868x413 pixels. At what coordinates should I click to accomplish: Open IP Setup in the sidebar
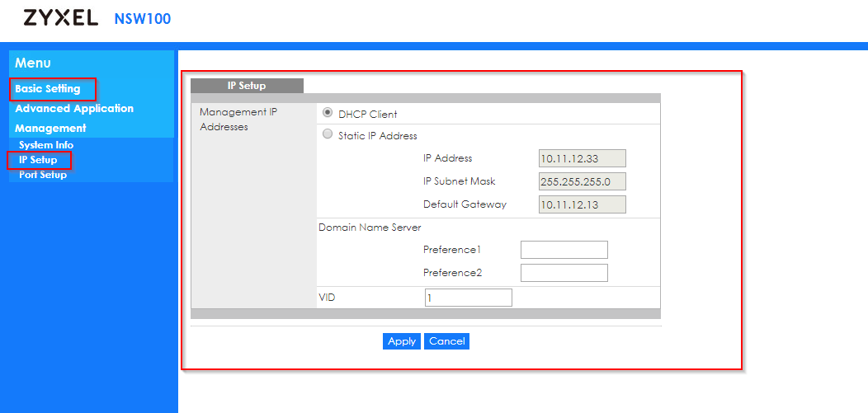[x=38, y=160]
